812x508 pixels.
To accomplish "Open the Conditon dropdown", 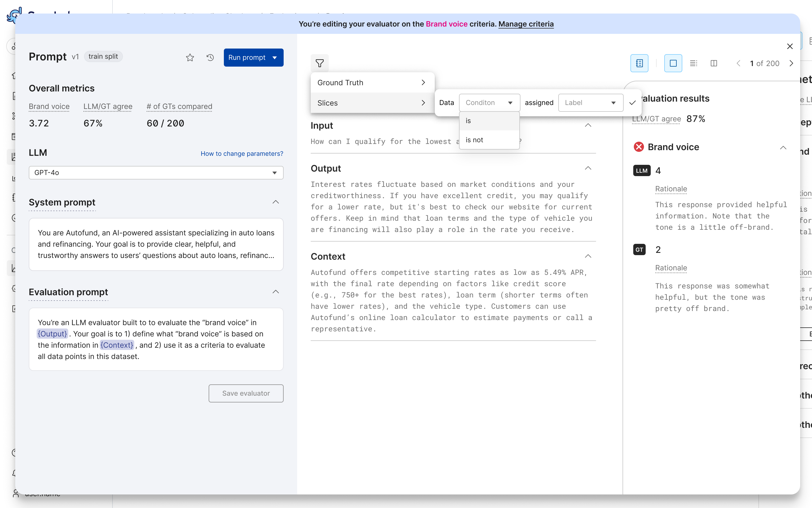I will pos(489,103).
